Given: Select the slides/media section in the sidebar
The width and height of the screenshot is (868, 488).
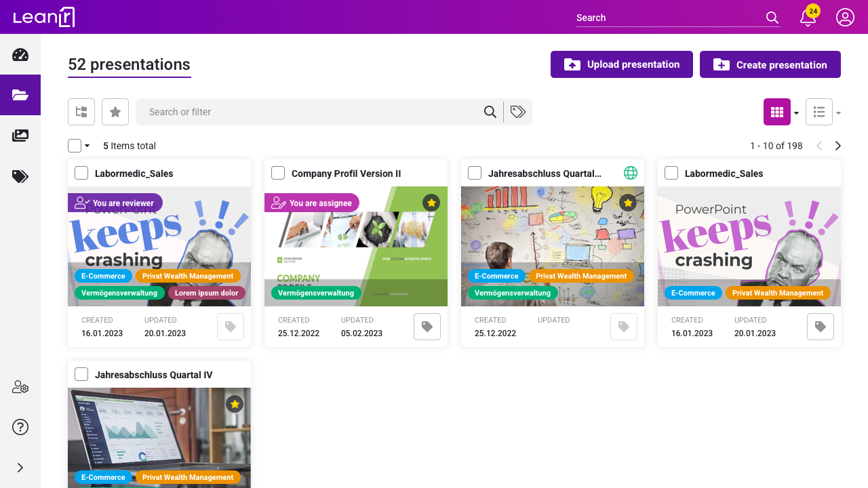Looking at the screenshot, I should click(x=20, y=136).
